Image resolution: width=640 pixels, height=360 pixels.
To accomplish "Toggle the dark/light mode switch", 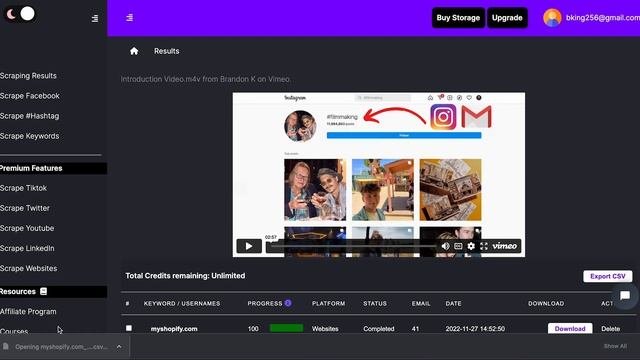I will pyautogui.click(x=20, y=14).
